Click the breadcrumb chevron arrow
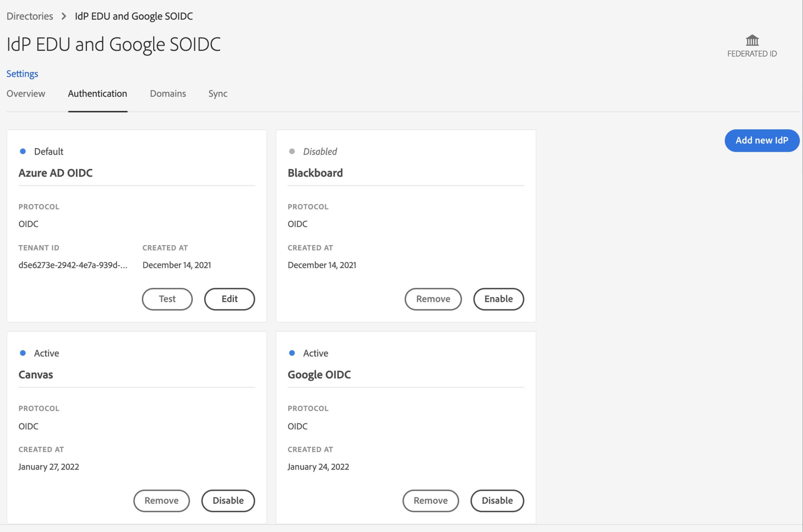This screenshot has width=803, height=532. [64, 16]
